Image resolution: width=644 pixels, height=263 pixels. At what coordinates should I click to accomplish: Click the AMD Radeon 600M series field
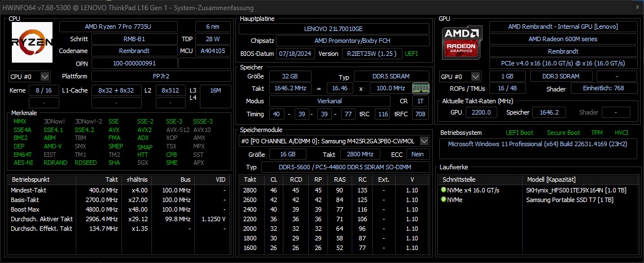563,39
